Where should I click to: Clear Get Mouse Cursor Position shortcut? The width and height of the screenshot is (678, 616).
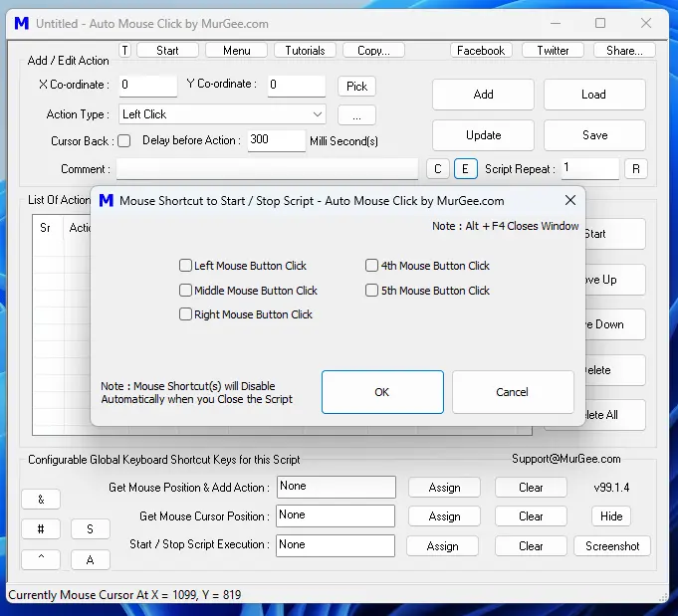[531, 516]
